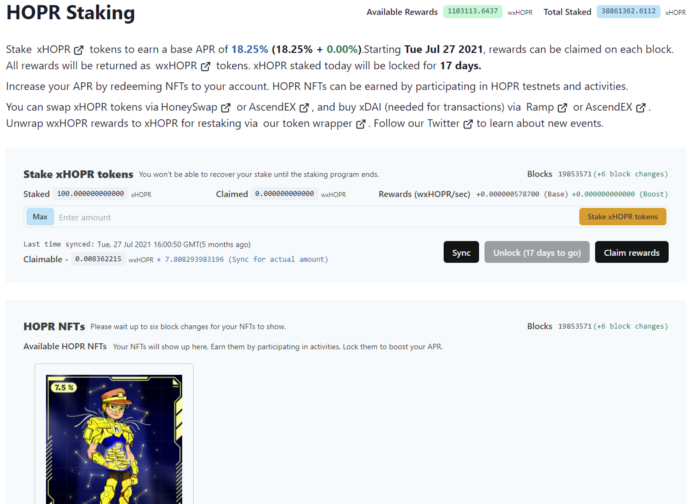Click the HOPR Staking heading
Viewport: 700px width, 504px height.
(71, 12)
